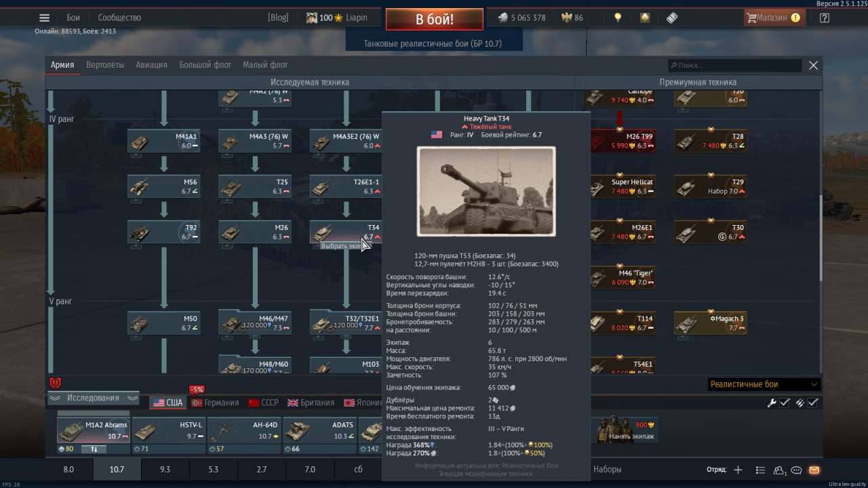Image resolution: width=868 pixels, height=488 pixels.
Task: Select the T25 tank in tree
Action: tap(255, 186)
